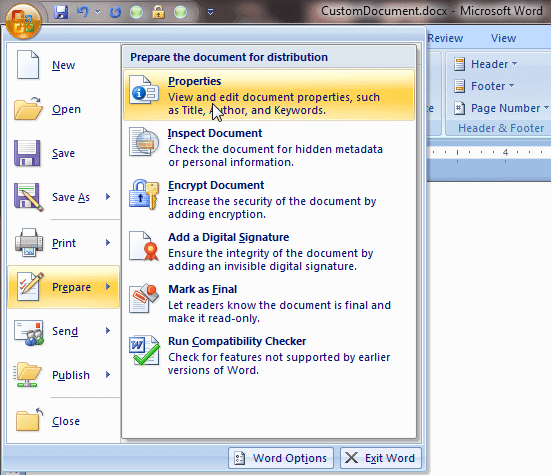Click the Mark as Final stamp icon
This screenshot has height=476, width=552.
click(144, 298)
